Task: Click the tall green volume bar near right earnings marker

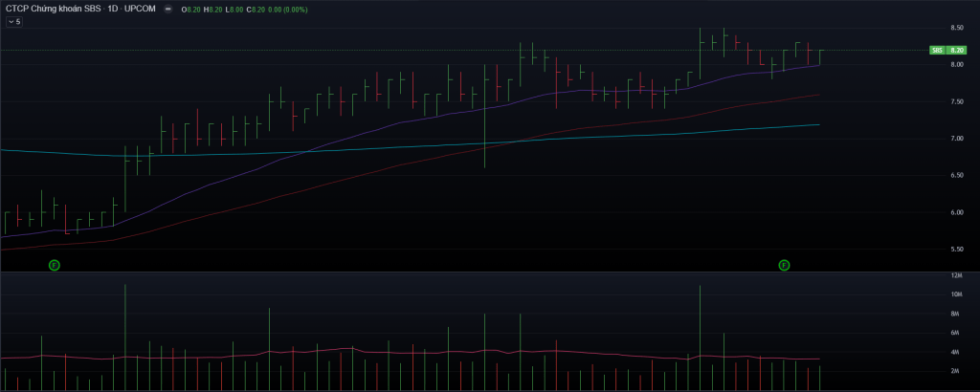Action: click(x=701, y=335)
